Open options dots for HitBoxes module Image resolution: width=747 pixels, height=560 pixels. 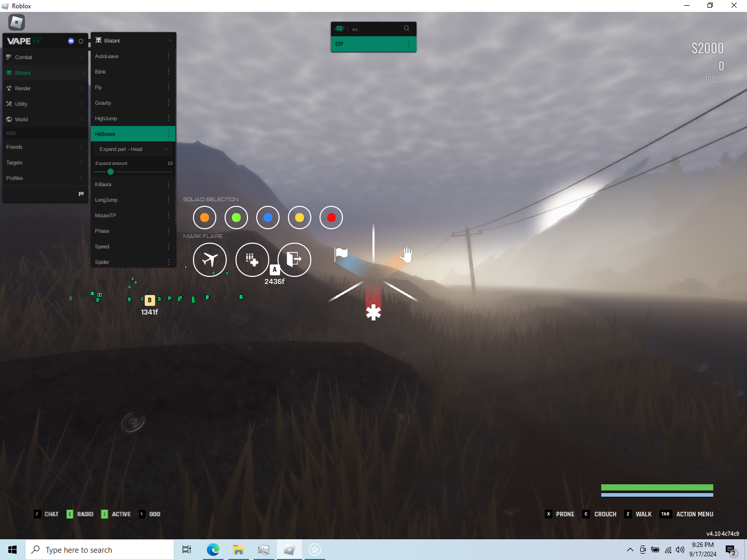click(169, 134)
